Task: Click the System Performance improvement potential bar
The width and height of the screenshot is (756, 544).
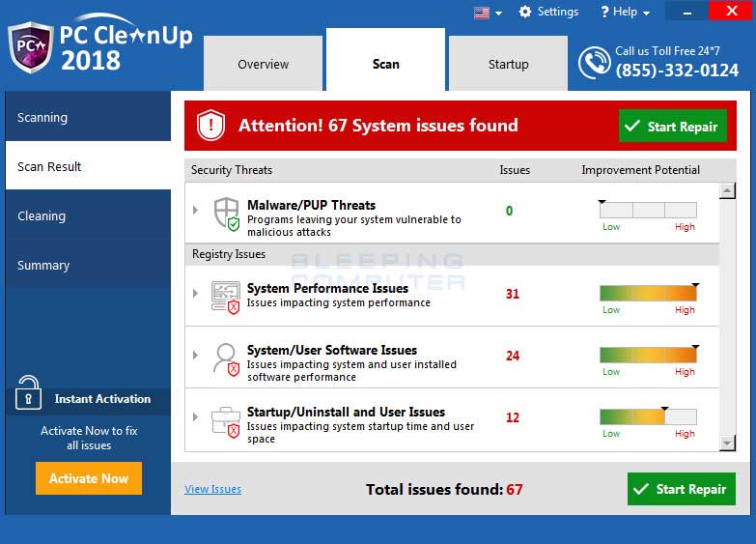Action: (648, 293)
